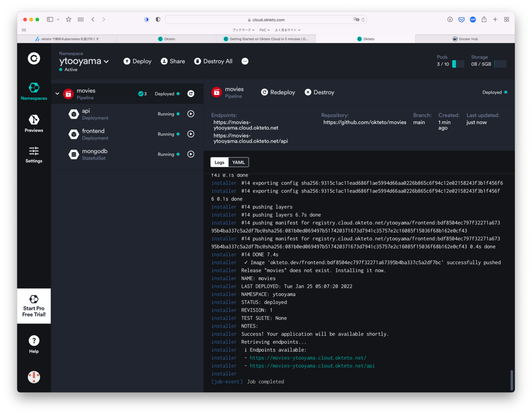The image size is (532, 415).
Task: Click the play icon on mongodb row
Action: [x=191, y=154]
